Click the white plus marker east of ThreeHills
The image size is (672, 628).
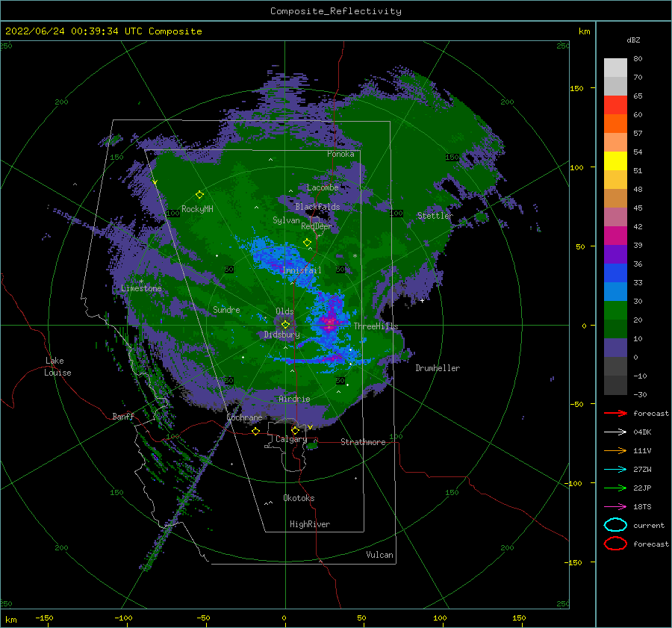(x=422, y=300)
